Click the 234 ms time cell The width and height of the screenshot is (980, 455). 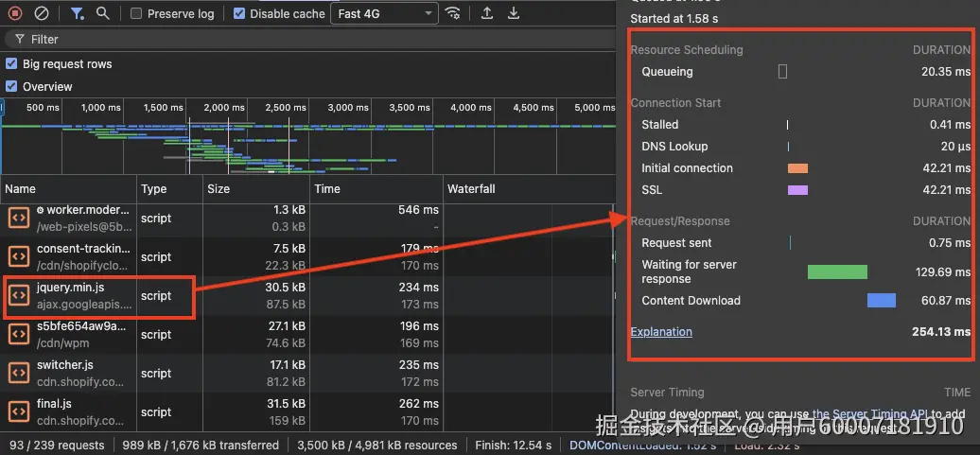tap(419, 288)
